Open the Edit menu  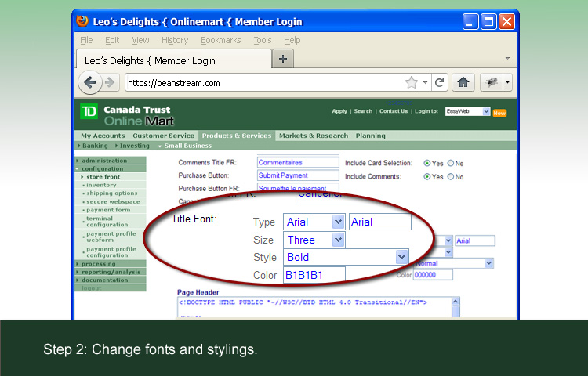(x=112, y=40)
